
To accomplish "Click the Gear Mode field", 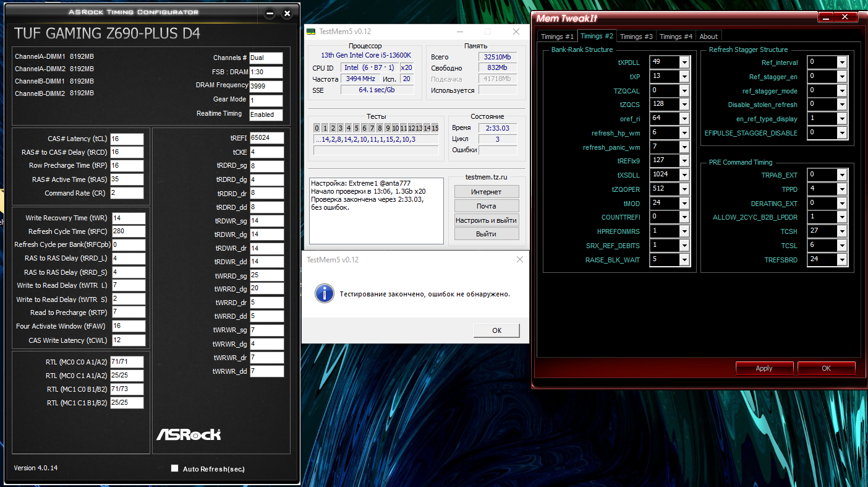I will click(266, 100).
